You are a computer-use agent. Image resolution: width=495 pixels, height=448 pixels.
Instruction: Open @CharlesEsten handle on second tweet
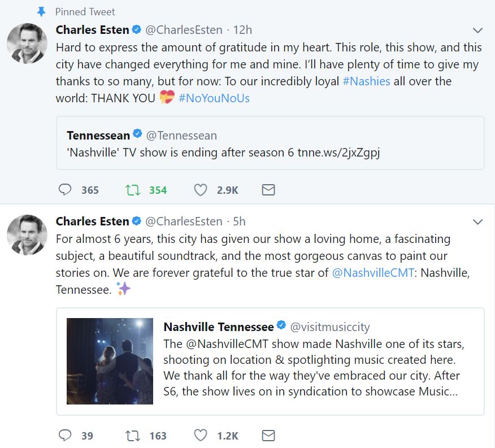[x=184, y=221]
